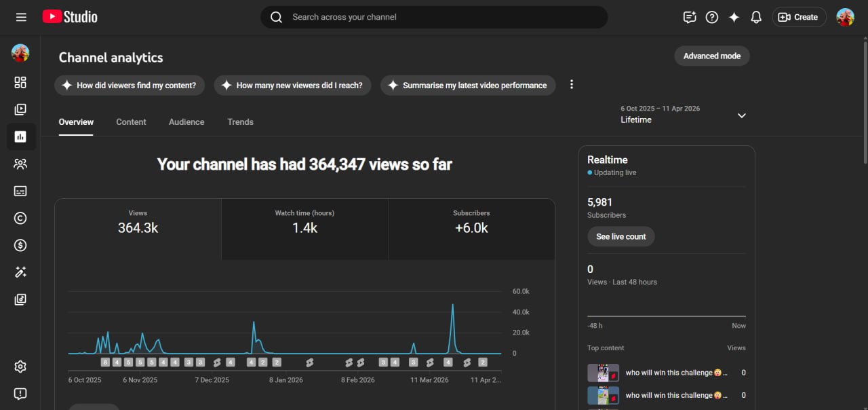Image resolution: width=868 pixels, height=410 pixels.
Task: Click the "-48 h" axis label
Action: [x=595, y=326]
